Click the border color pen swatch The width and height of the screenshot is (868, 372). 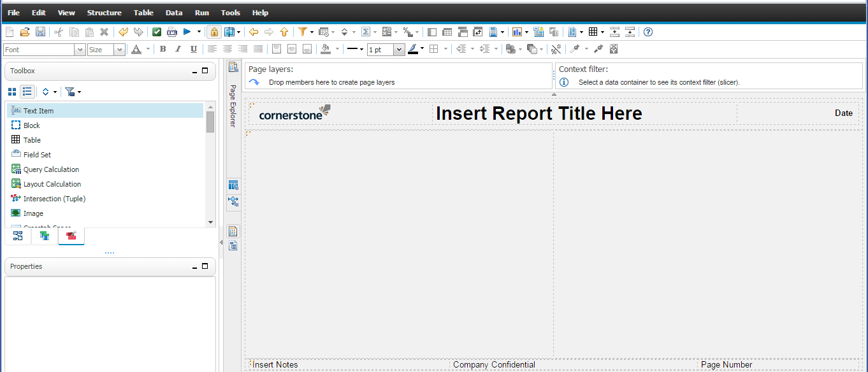click(413, 49)
